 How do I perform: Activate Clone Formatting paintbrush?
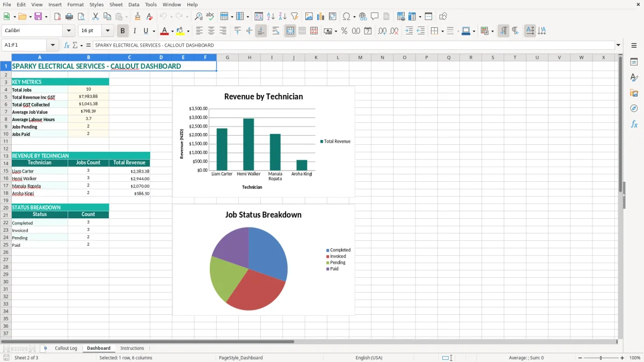[137, 17]
